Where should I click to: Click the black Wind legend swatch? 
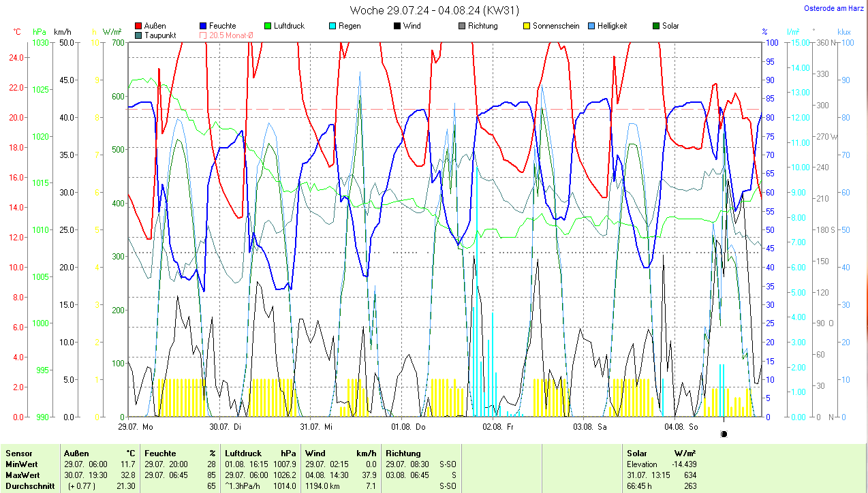(x=397, y=26)
